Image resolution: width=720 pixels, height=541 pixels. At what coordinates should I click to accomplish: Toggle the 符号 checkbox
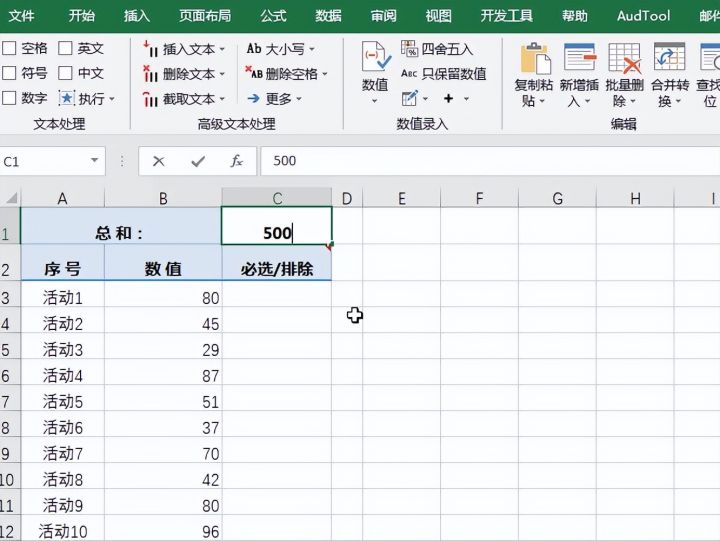(9, 73)
